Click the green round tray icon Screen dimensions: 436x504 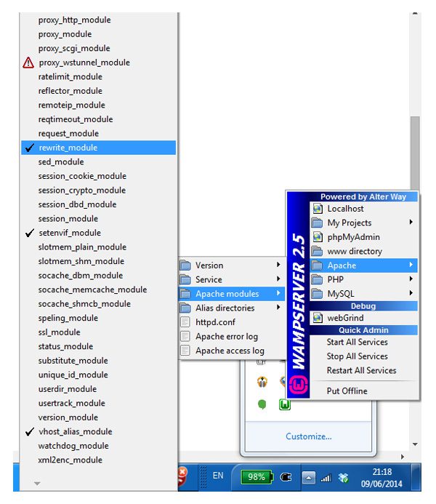coord(262,404)
